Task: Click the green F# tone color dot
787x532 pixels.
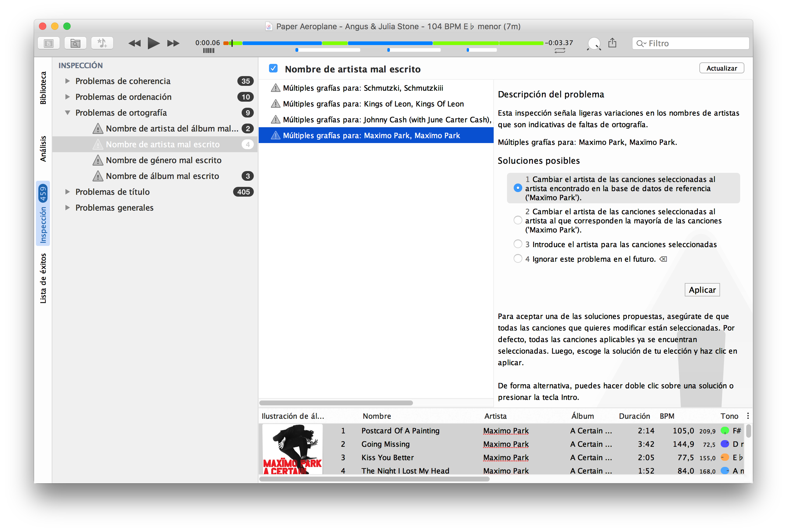Action: tap(725, 431)
